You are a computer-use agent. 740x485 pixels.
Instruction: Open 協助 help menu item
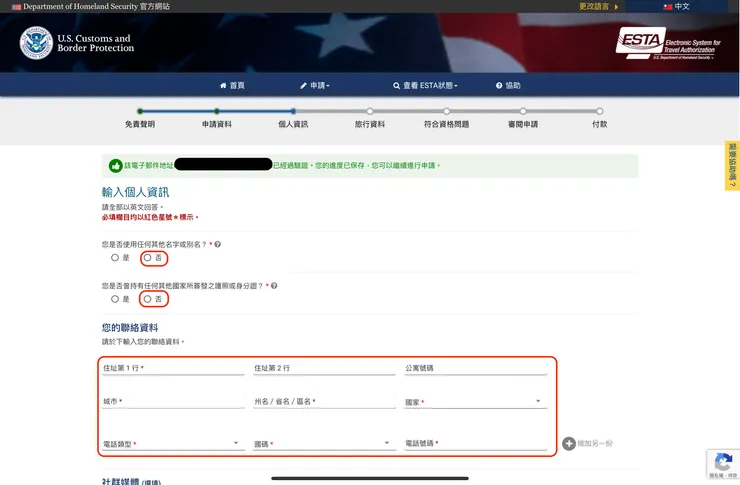pos(508,85)
